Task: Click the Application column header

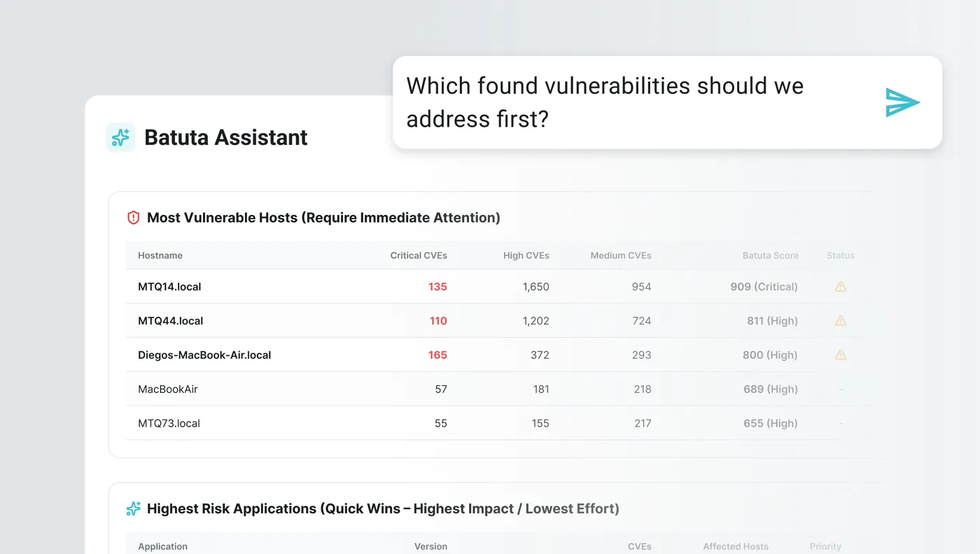Action: coord(163,546)
